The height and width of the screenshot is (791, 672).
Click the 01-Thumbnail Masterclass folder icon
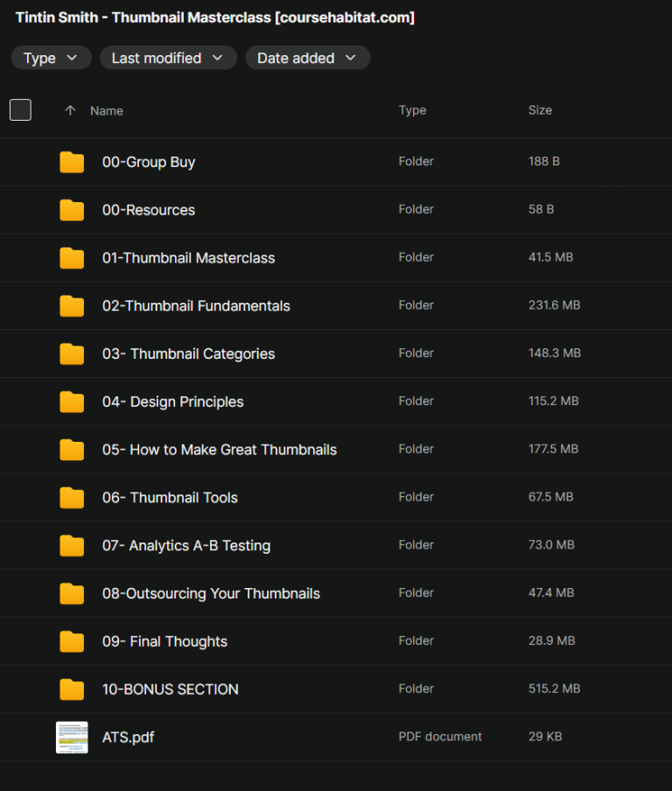click(x=72, y=258)
